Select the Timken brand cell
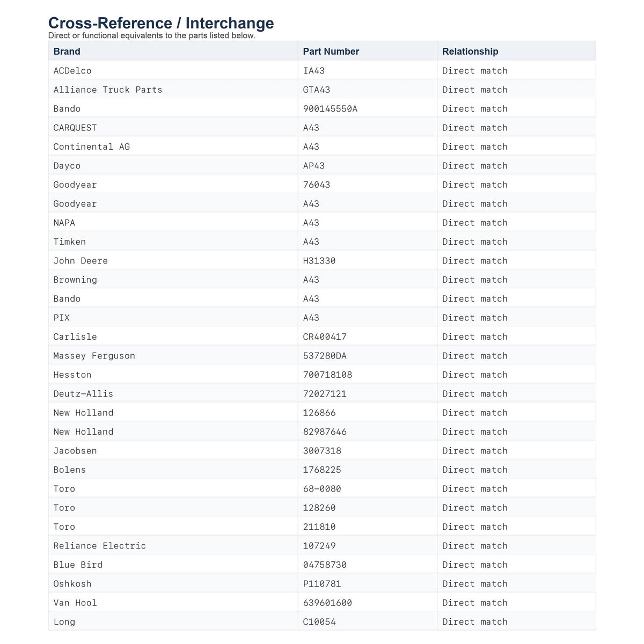Screen dimensions: 644x644 [173, 241]
